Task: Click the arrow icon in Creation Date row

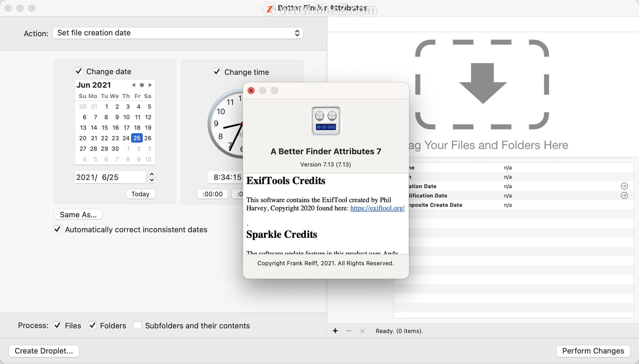Action: point(624,186)
